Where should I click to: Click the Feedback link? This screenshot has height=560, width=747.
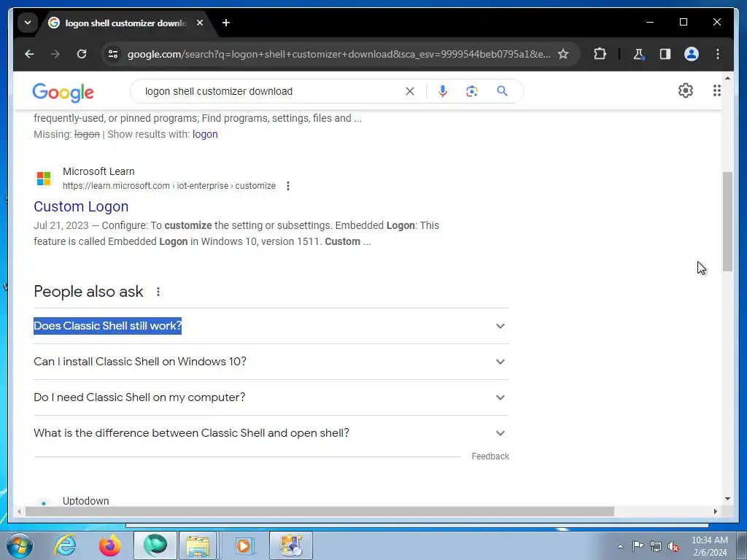pos(490,456)
